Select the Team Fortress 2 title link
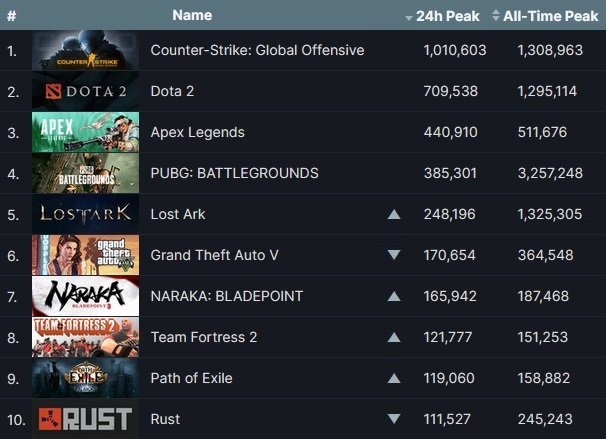The width and height of the screenshot is (606, 439). tap(203, 337)
